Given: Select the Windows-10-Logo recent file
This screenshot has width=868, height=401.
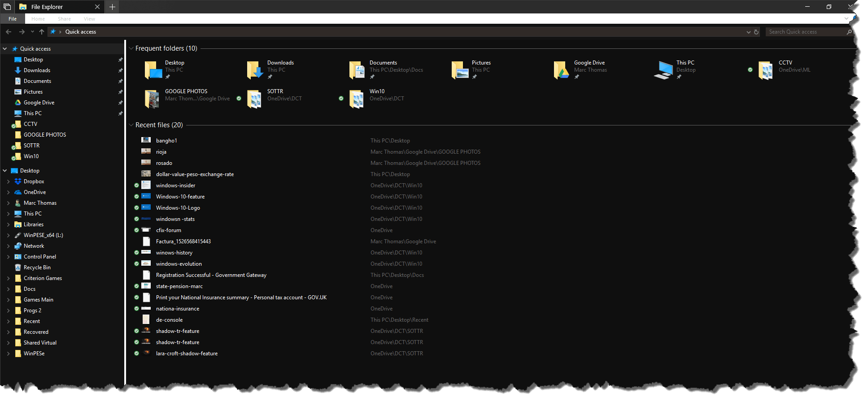Looking at the screenshot, I should (x=178, y=208).
